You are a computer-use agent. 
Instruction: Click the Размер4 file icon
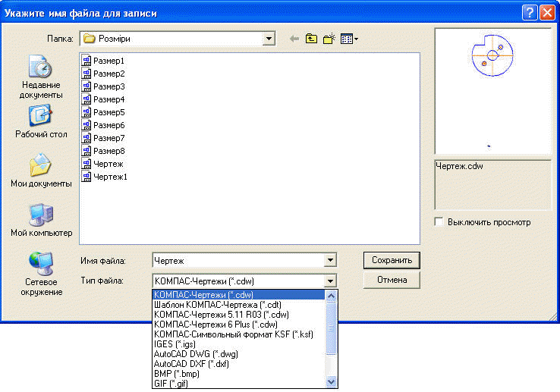pyautogui.click(x=86, y=99)
